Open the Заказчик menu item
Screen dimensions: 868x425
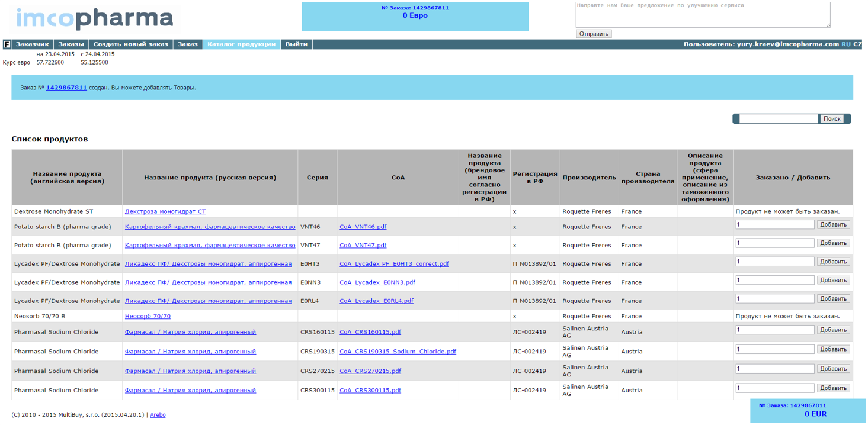[x=33, y=44]
